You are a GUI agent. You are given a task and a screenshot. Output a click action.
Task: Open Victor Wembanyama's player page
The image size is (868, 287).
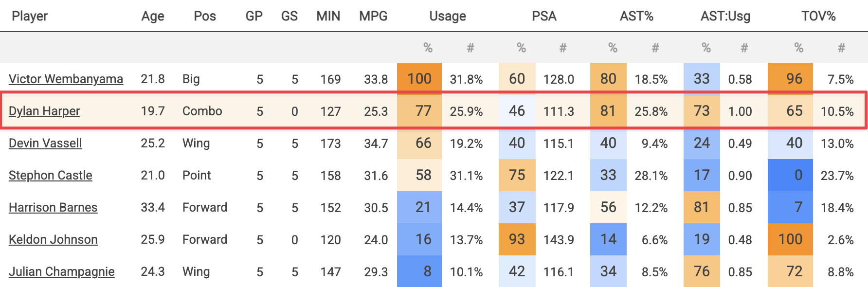[x=66, y=79]
